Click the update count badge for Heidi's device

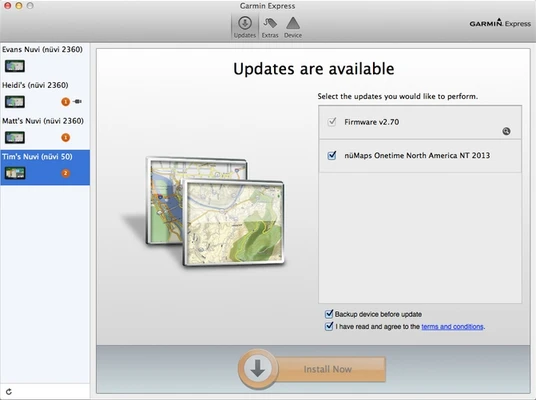(x=65, y=102)
